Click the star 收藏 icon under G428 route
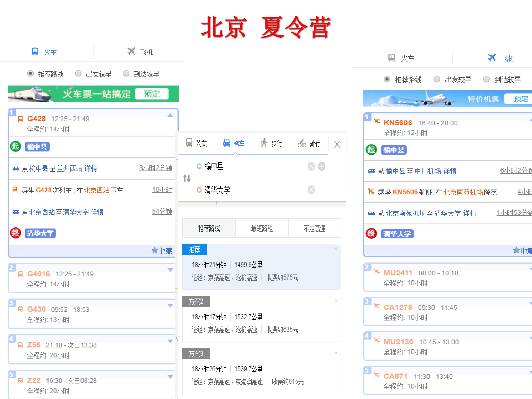This screenshot has width=532, height=399. (154, 251)
